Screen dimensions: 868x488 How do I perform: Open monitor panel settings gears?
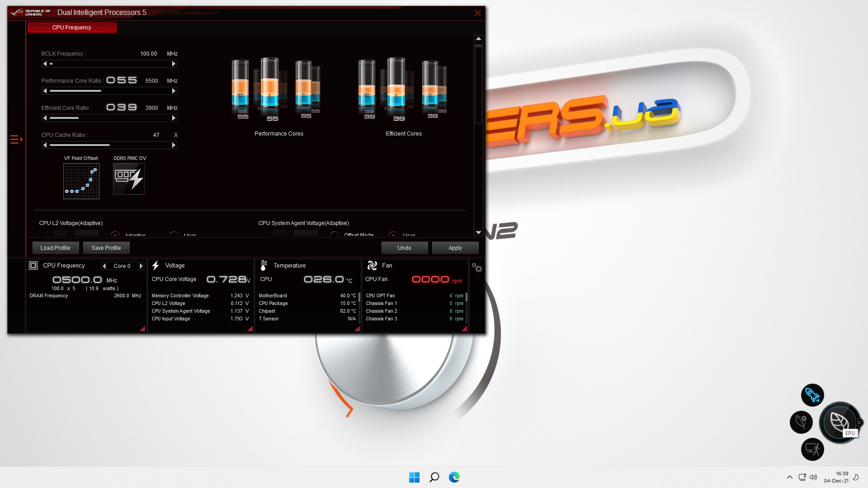[x=476, y=267]
